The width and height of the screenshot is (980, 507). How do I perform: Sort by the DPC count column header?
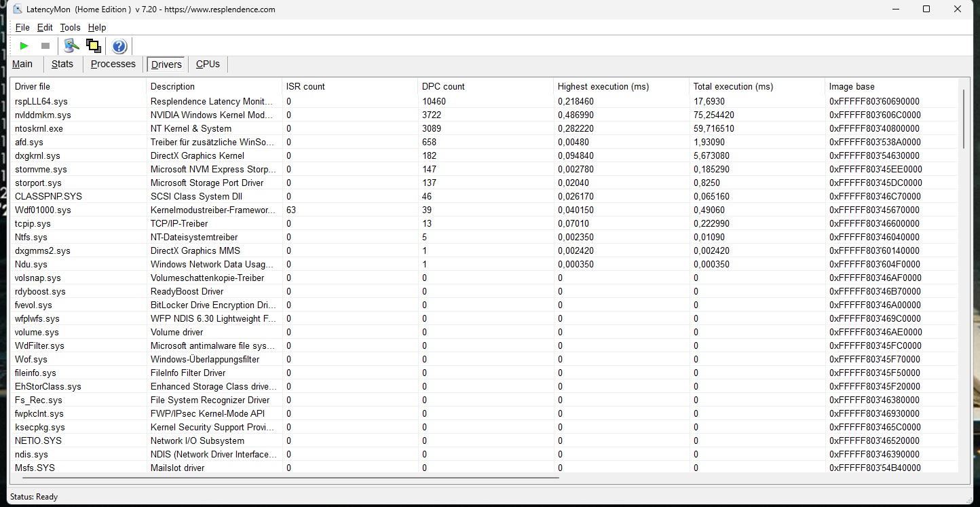(486, 86)
